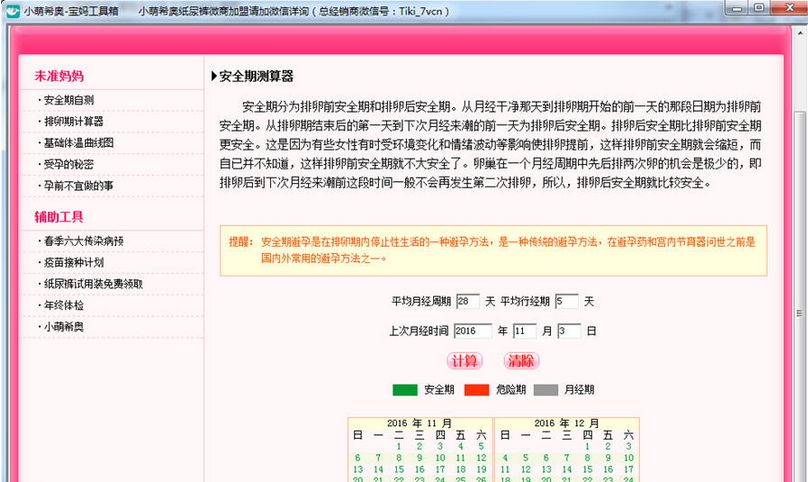Click the orange 提醒 notice text

click(492, 250)
